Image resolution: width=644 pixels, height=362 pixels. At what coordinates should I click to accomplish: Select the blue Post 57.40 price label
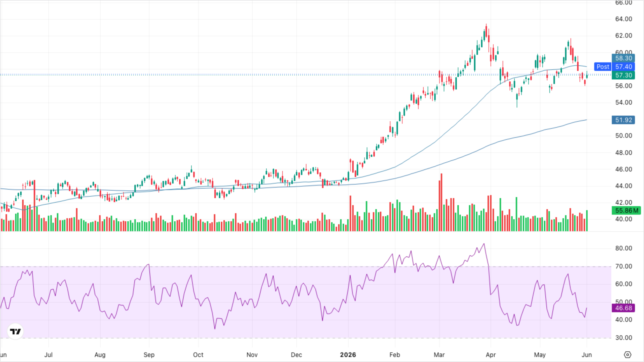(x=614, y=67)
